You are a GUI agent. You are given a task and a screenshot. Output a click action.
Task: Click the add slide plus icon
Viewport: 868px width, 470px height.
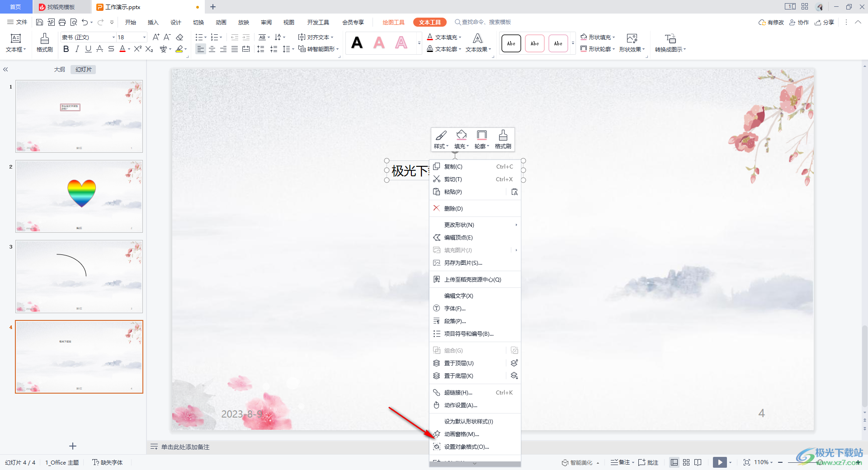pyautogui.click(x=72, y=446)
